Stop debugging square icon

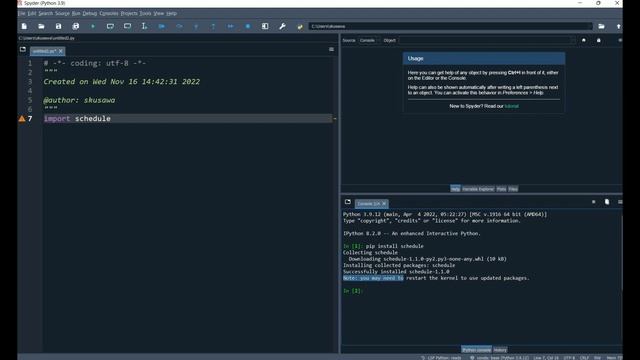pos(248,26)
